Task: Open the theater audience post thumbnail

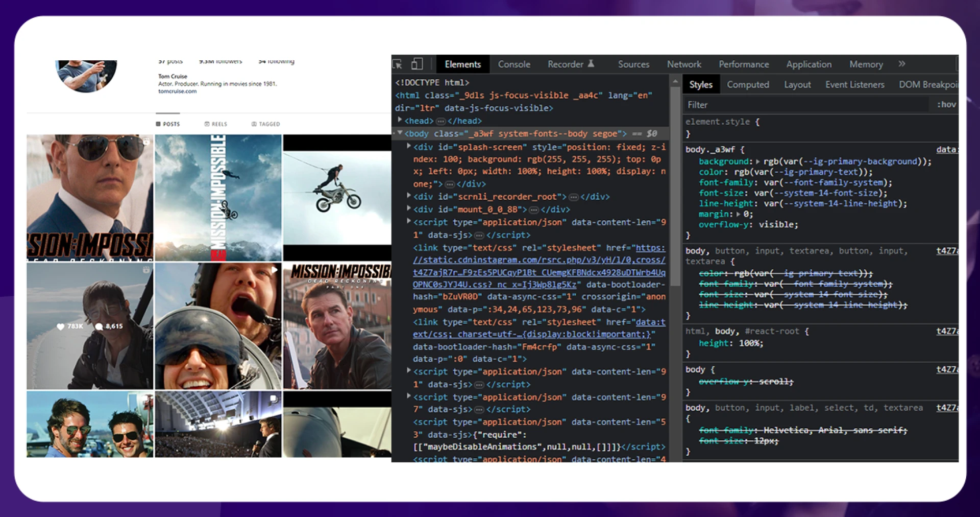Action: [x=218, y=424]
